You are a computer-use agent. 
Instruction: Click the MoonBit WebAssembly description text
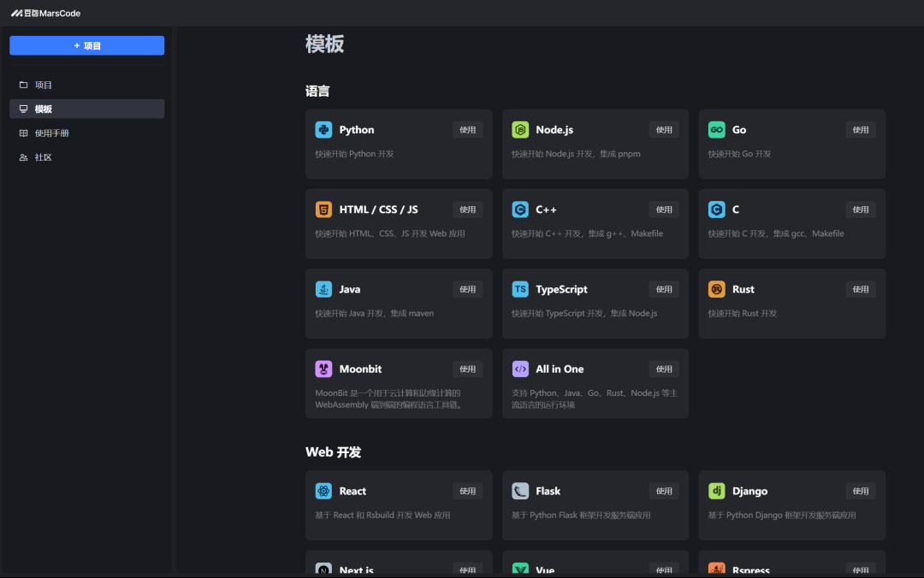point(389,399)
